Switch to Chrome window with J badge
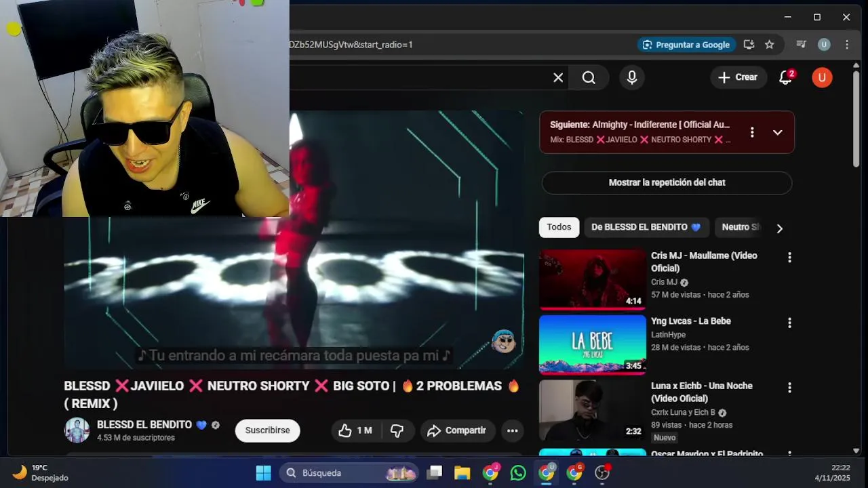The height and width of the screenshot is (488, 868). click(x=490, y=473)
